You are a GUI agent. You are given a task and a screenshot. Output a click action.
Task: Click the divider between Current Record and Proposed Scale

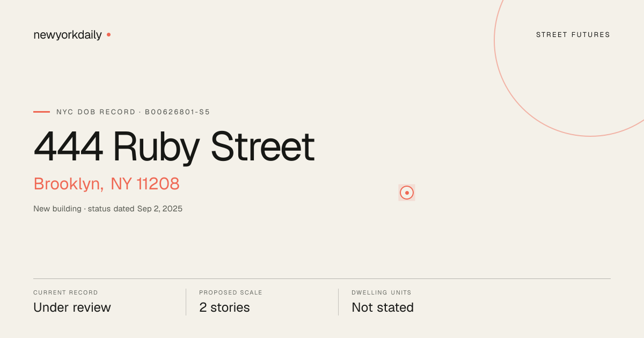(x=186, y=302)
